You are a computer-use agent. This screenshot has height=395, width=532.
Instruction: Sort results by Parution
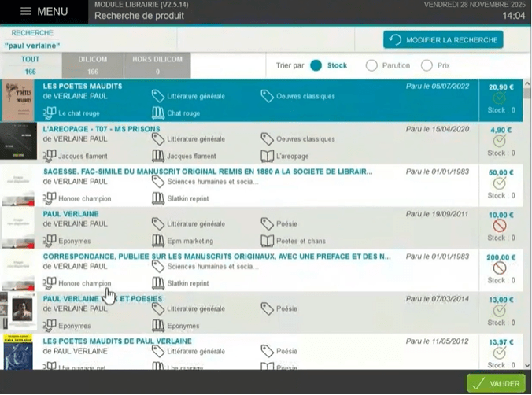pos(371,65)
